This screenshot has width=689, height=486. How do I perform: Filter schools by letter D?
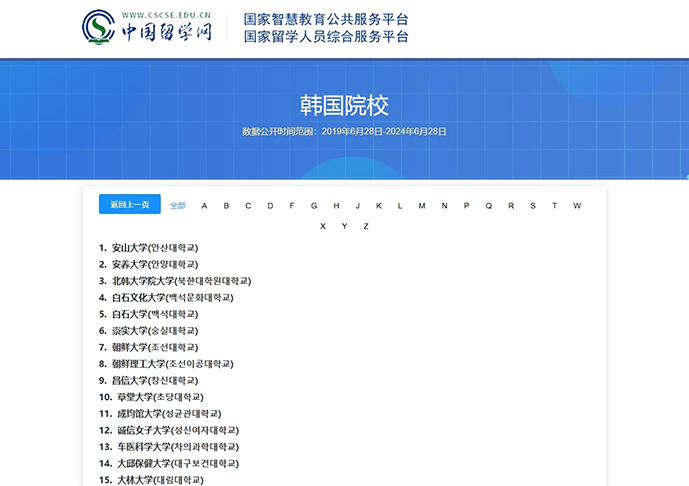[x=270, y=206]
